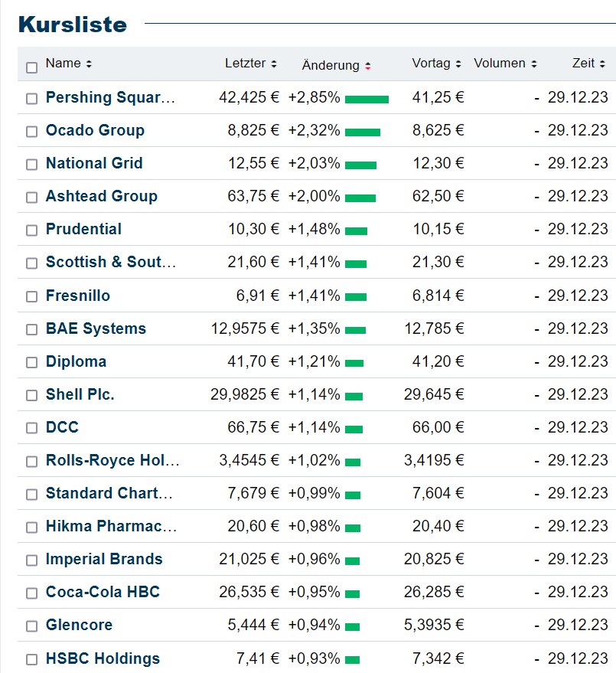
Task: Open the BAE Systems link
Action: [x=96, y=328]
